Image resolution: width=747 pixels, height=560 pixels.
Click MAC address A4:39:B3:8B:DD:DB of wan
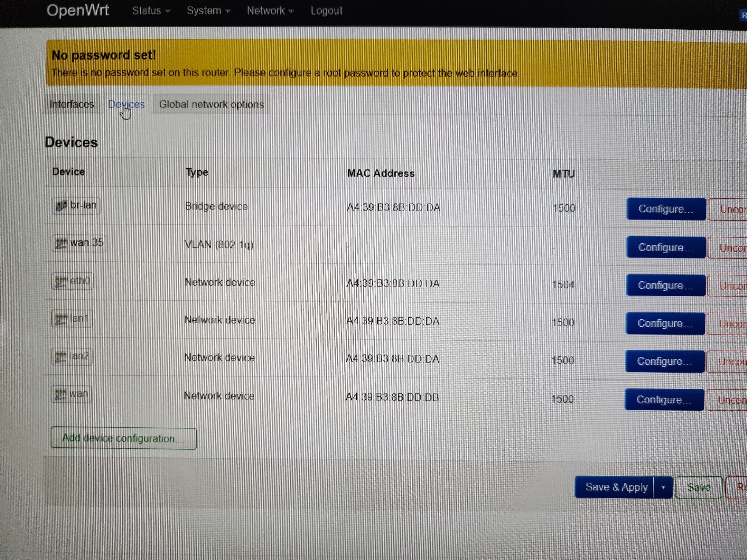(392, 397)
